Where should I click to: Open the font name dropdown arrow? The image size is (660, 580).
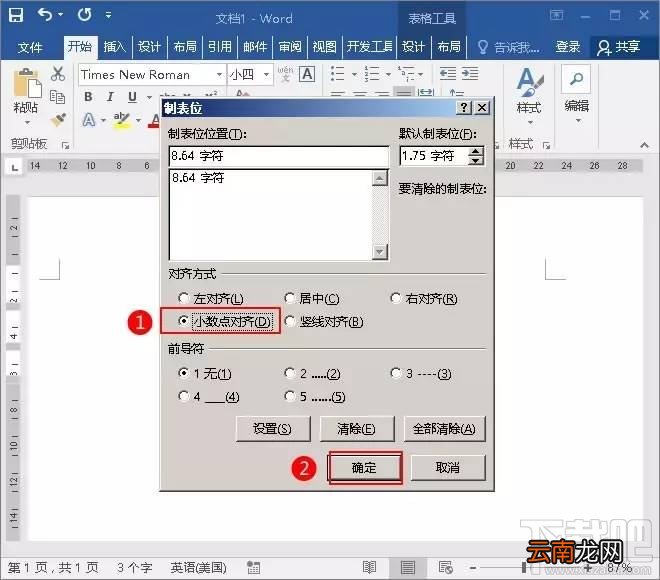click(x=219, y=74)
